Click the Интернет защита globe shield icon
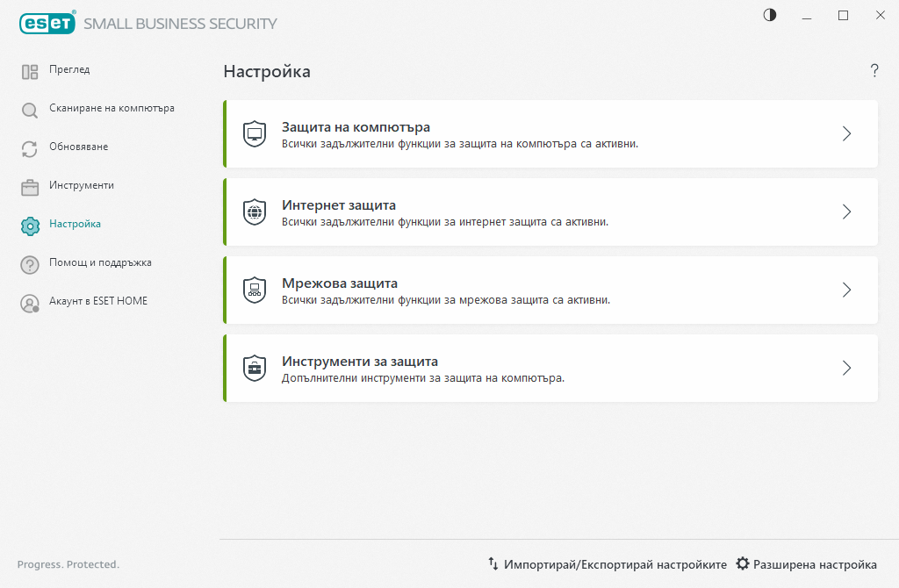Image resolution: width=899 pixels, height=588 pixels. pyautogui.click(x=255, y=212)
